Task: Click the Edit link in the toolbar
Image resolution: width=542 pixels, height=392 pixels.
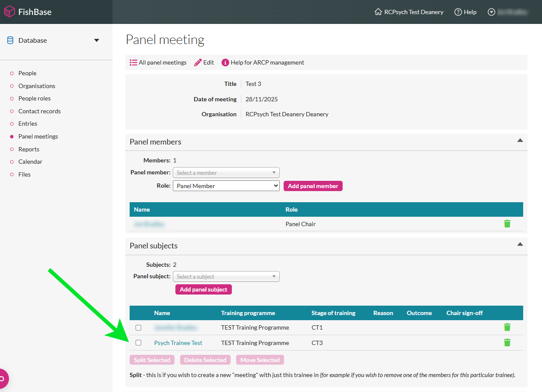Action: tap(208, 62)
